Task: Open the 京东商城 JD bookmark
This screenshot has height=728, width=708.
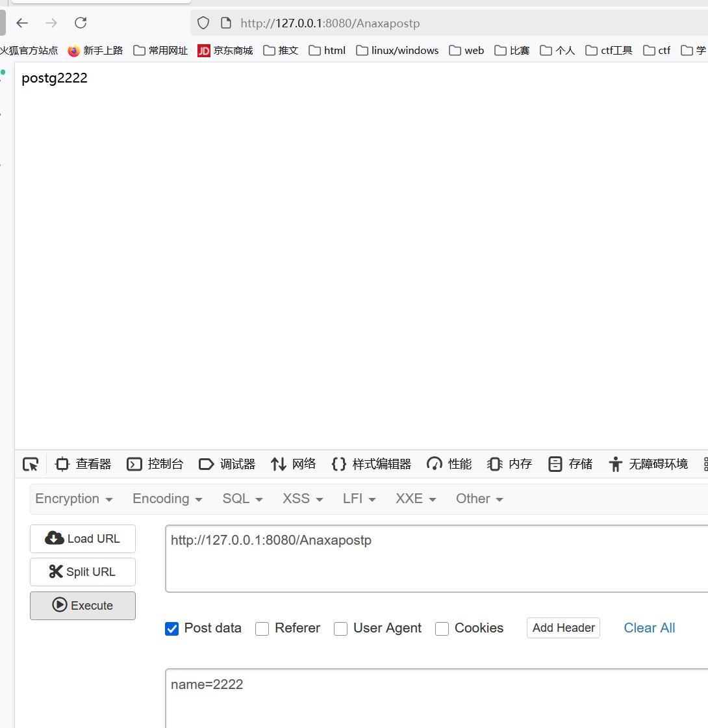Action: (225, 50)
